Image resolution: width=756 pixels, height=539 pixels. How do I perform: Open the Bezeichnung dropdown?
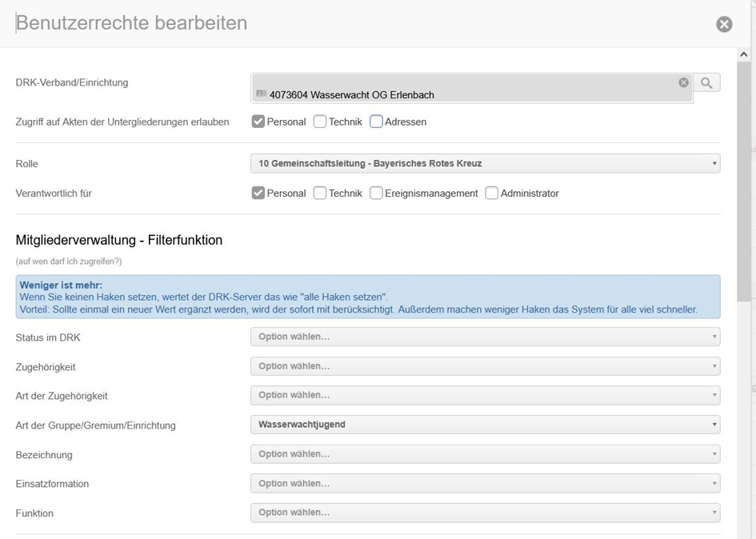pos(485,454)
